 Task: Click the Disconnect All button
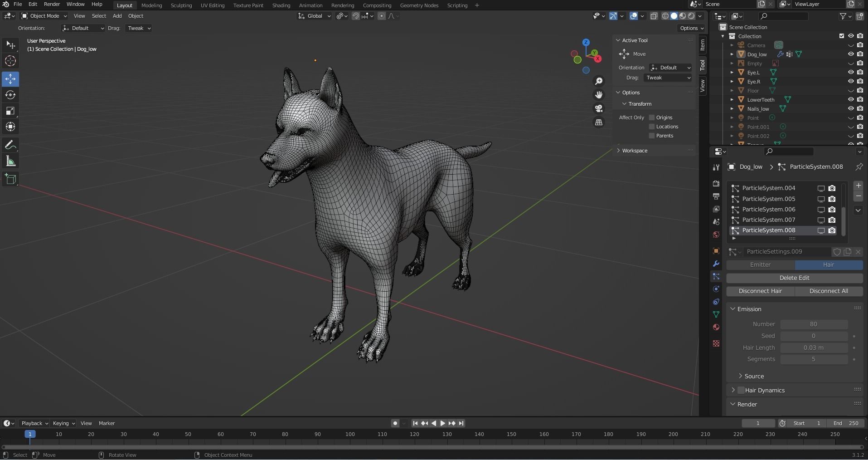(829, 291)
